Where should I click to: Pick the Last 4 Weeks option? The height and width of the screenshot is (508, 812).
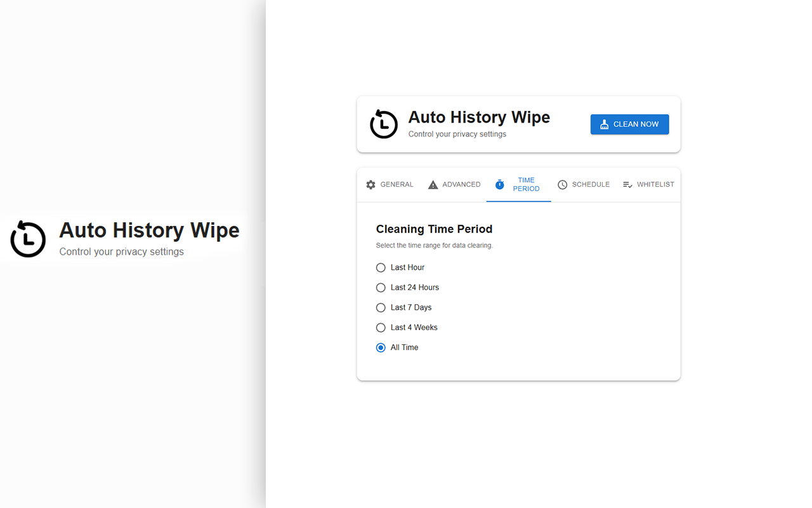point(381,327)
